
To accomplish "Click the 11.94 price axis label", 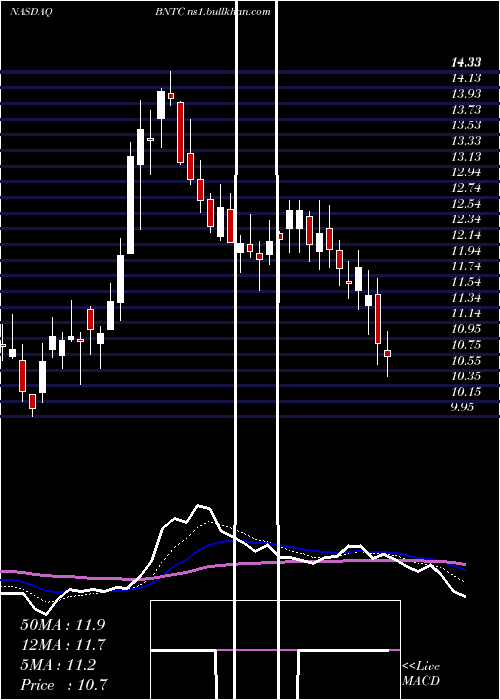I will click(x=466, y=251).
